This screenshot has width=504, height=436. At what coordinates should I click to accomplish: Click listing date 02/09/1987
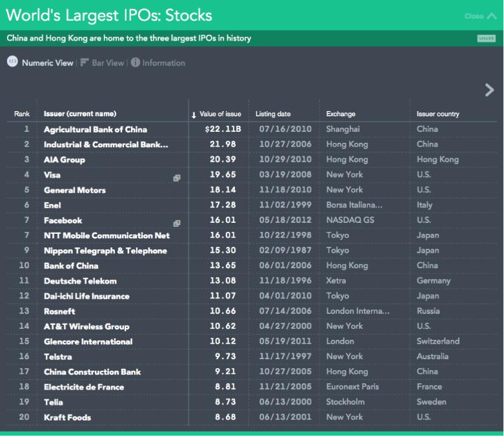tap(285, 250)
